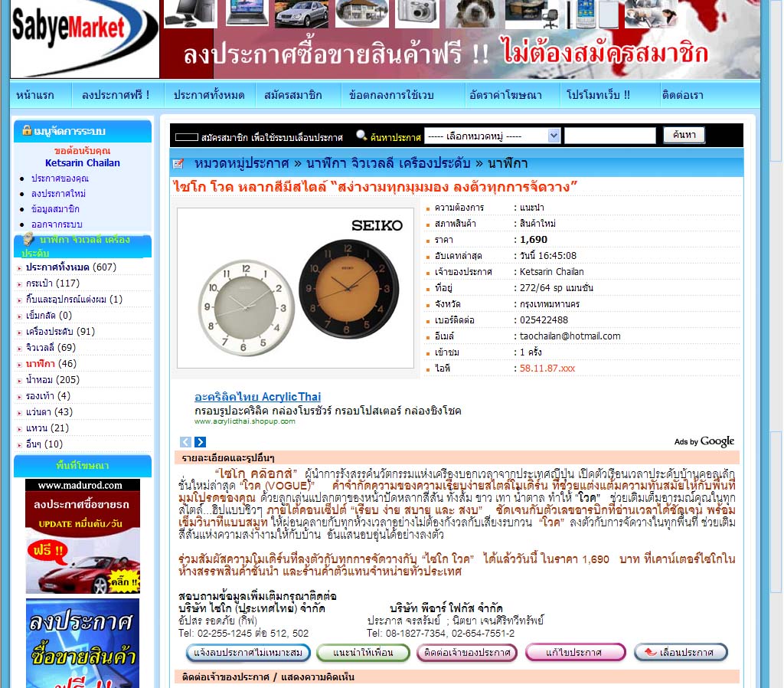The width and height of the screenshot is (784, 688).
Task: Click the แก้ไขประกาศ button
Action: coord(575,653)
